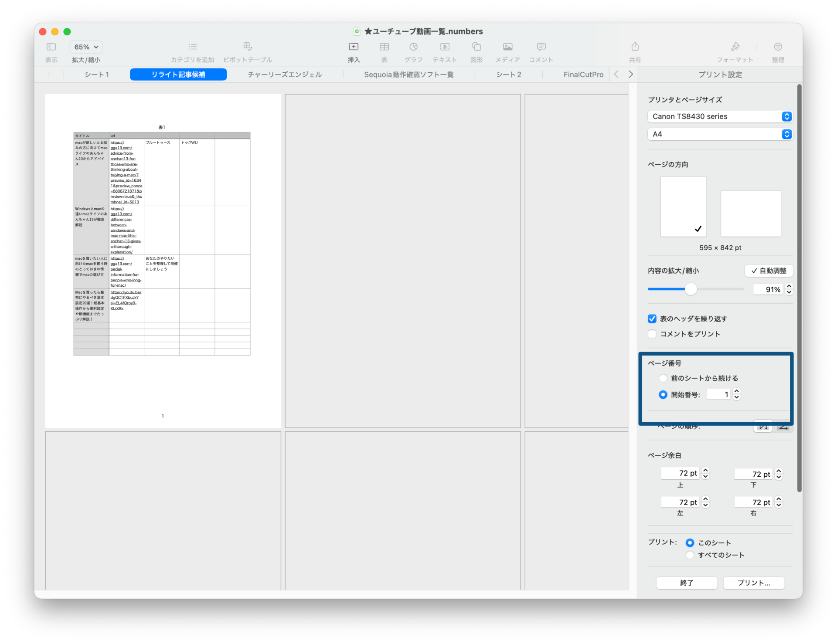Viewport: 837px width, 644px height.
Task: Click the content scale slider handle
Action: click(x=691, y=289)
